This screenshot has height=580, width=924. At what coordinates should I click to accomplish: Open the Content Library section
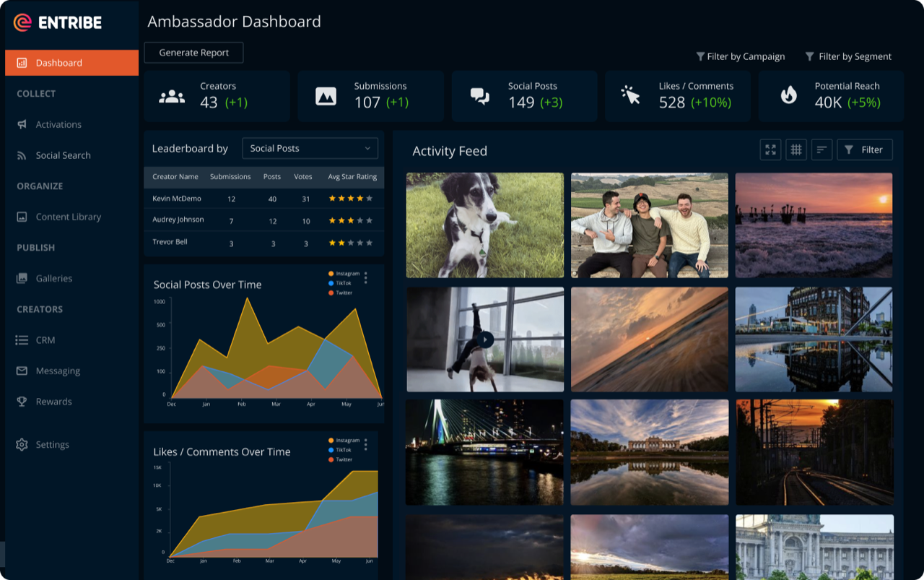pyautogui.click(x=68, y=217)
